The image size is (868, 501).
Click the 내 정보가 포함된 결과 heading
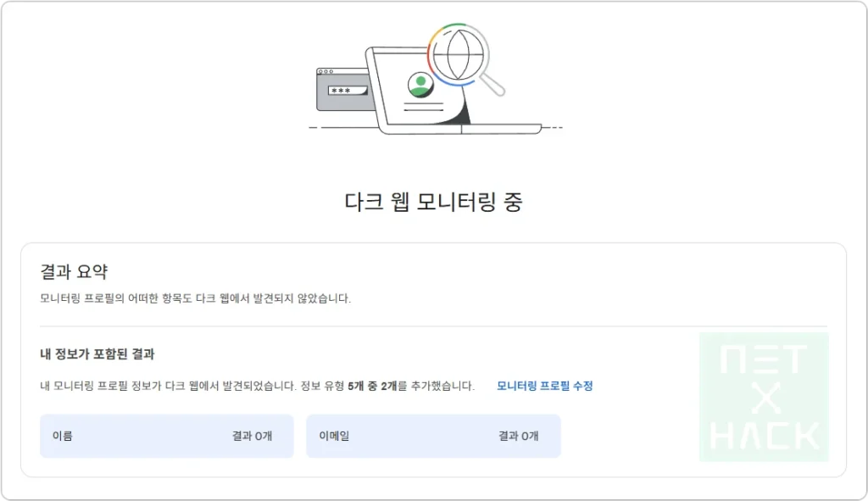point(97,355)
